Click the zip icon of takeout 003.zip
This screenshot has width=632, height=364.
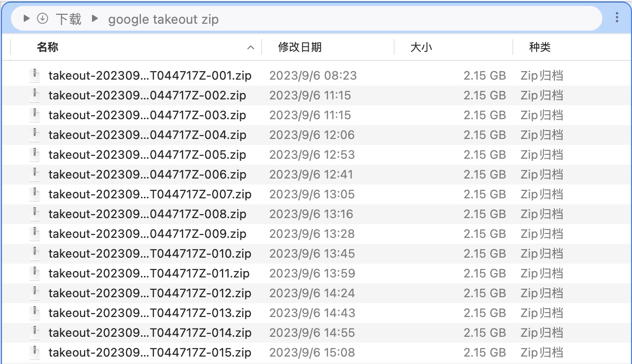(x=35, y=114)
